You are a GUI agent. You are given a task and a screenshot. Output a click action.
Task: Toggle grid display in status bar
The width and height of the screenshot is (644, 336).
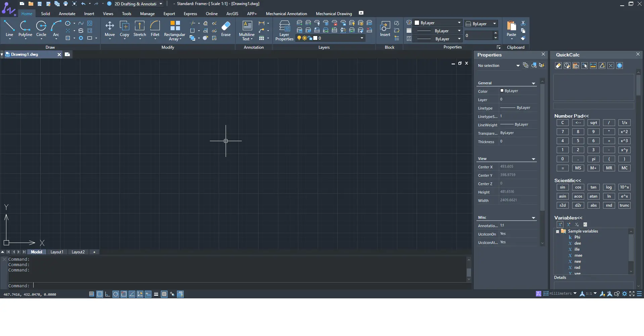tap(100, 294)
